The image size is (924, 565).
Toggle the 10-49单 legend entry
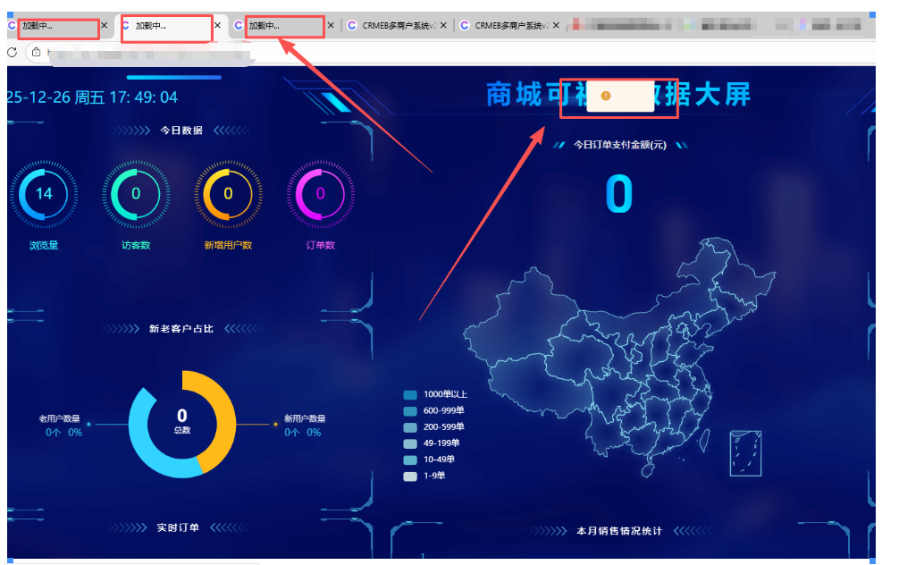429,460
